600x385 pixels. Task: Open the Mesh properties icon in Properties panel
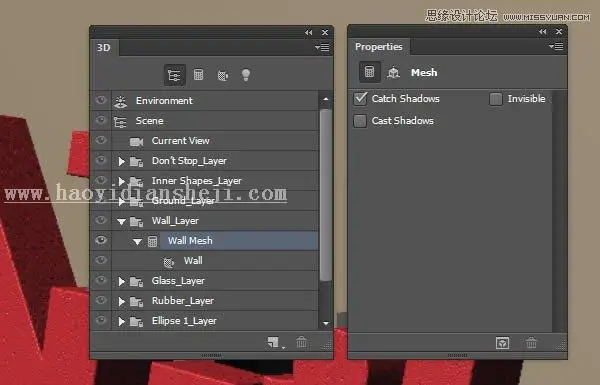click(369, 72)
